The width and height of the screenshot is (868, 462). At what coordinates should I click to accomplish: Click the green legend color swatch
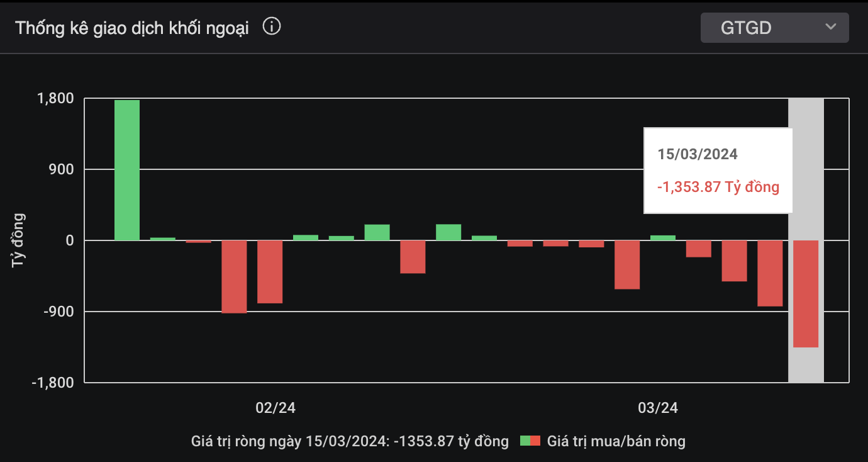(x=525, y=441)
